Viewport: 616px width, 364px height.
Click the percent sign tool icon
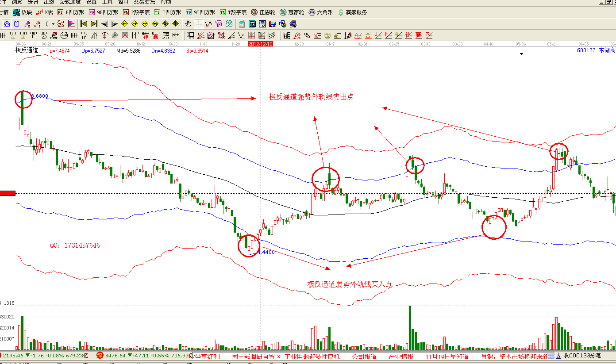307,35
